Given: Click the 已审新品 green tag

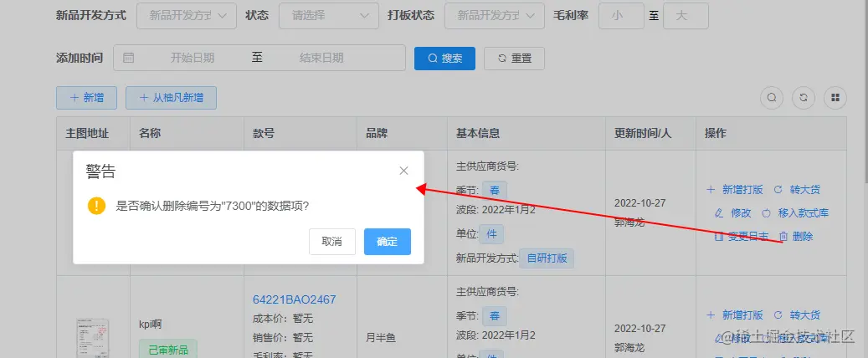Looking at the screenshot, I should tap(168, 349).
